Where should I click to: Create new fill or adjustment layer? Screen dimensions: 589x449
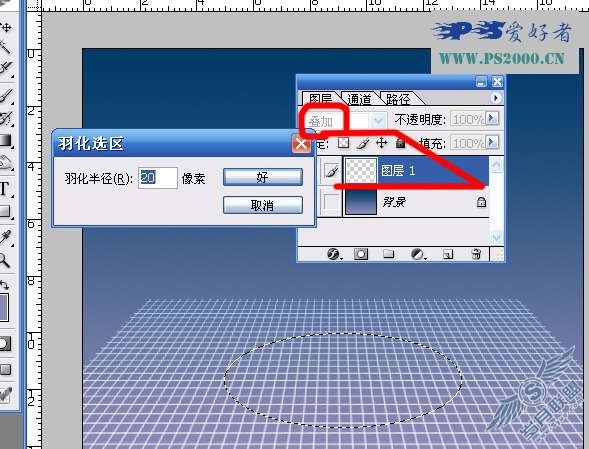pos(418,254)
